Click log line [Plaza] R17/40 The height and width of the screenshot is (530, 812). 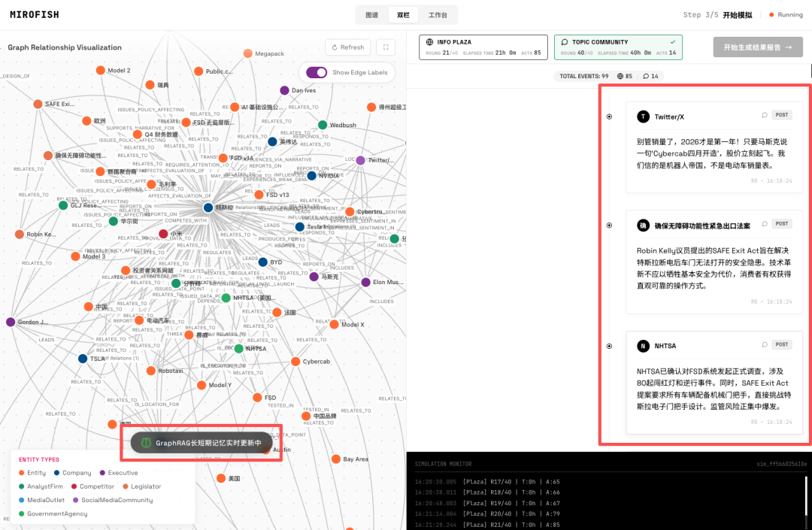tap(486, 482)
